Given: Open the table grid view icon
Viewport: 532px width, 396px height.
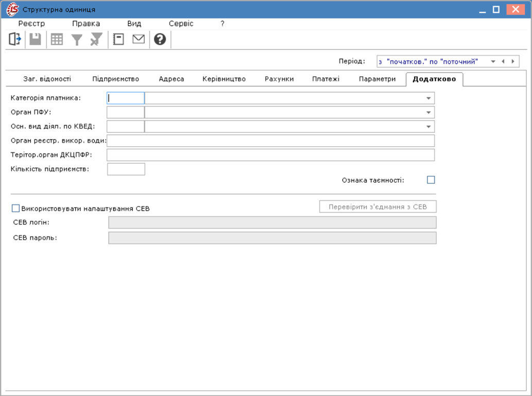Looking at the screenshot, I should [x=57, y=39].
